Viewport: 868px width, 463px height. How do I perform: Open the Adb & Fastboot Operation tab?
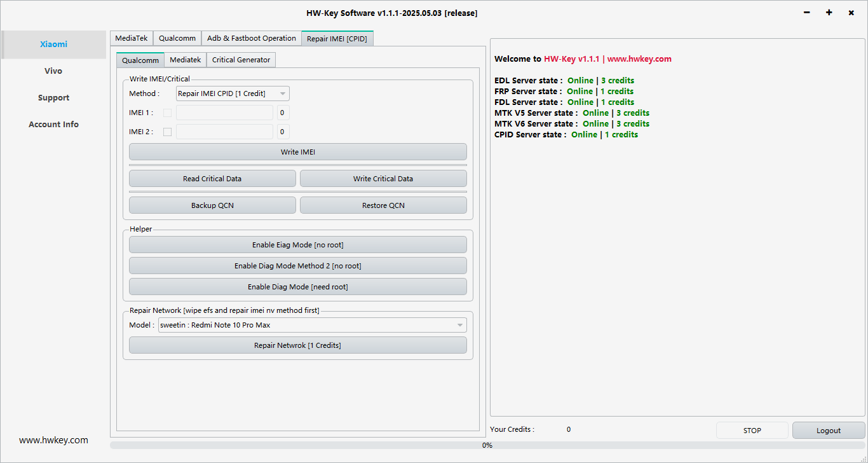[x=252, y=38]
